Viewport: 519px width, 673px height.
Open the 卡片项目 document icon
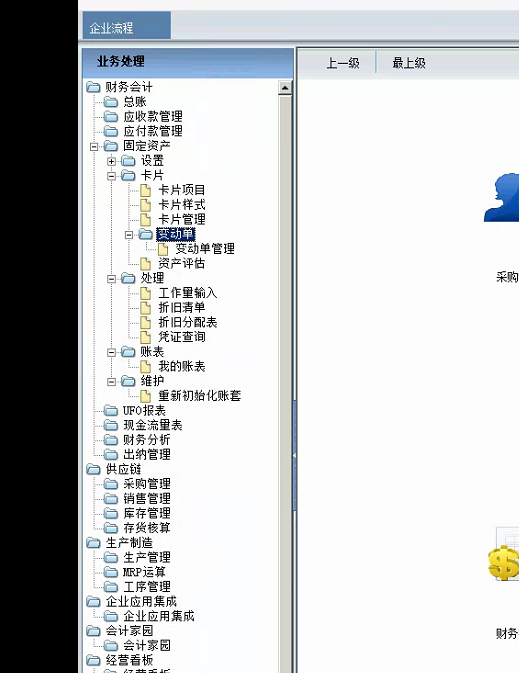146,190
